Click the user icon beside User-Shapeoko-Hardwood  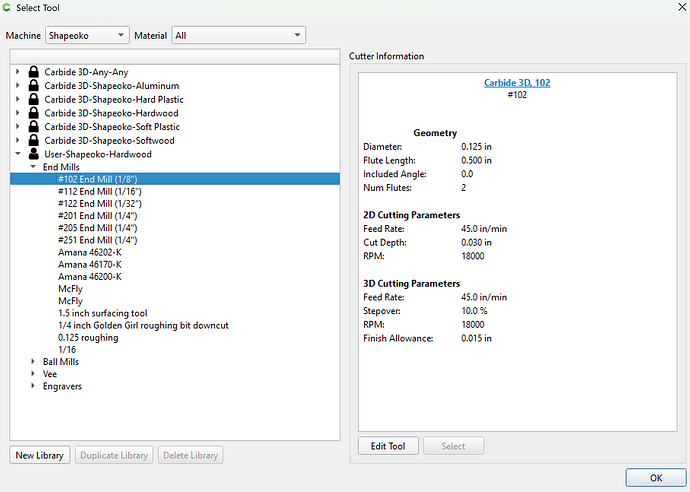pos(33,154)
